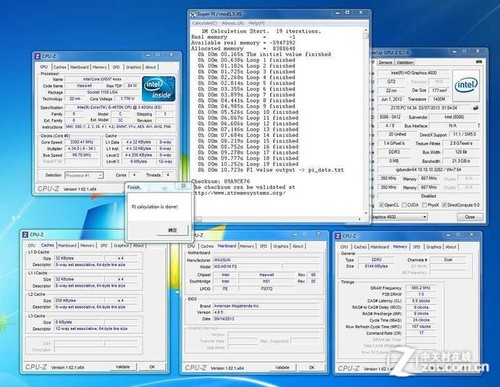The image size is (500, 387).
Task: Open Validation tab in GPU-Z
Action: tap(405, 62)
